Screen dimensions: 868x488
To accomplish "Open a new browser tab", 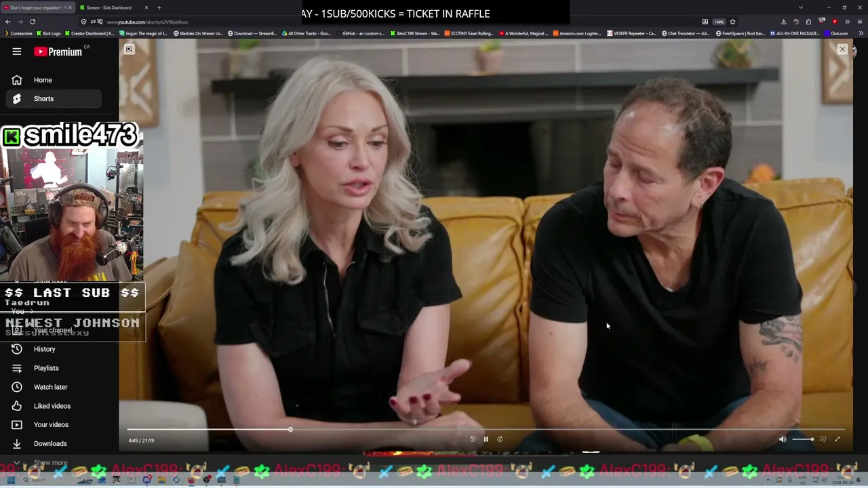I will 159,7.
